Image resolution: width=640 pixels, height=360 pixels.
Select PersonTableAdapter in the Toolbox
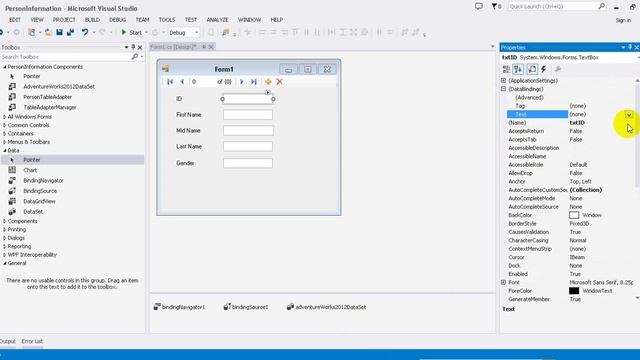[x=47, y=97]
